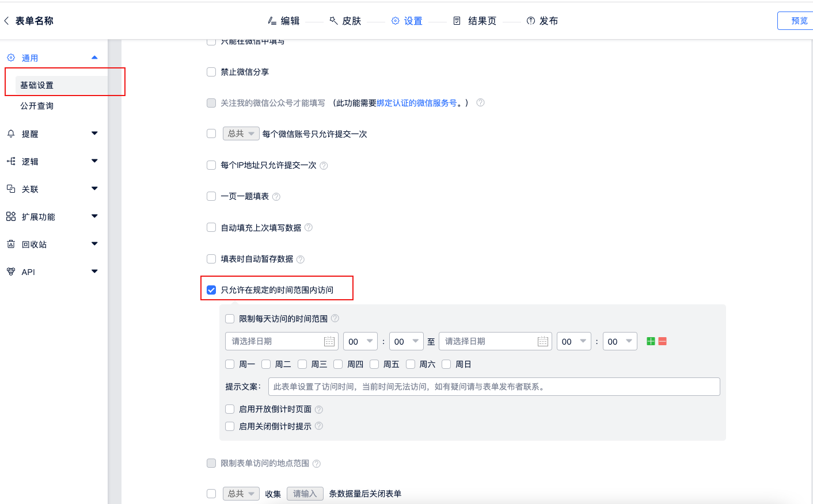813x504 pixels.
Task: Click the 提示文案 text input field
Action: (x=493, y=387)
